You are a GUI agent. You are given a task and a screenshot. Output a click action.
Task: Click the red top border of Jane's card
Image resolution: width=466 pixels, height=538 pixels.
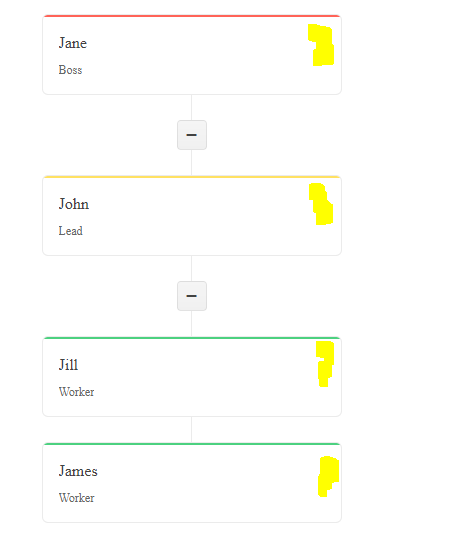(192, 16)
